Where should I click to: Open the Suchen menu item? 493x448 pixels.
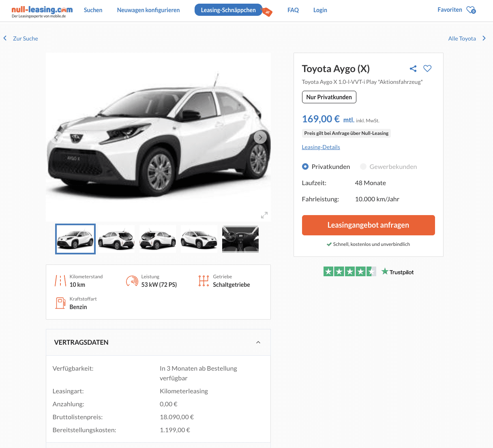93,10
